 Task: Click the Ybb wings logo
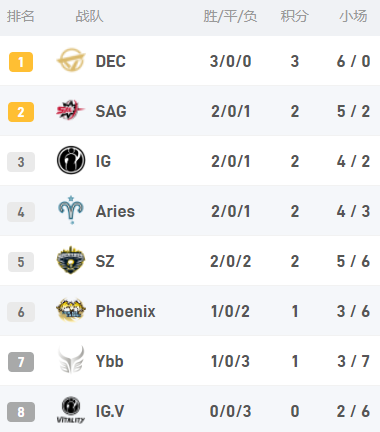[x=71, y=360]
